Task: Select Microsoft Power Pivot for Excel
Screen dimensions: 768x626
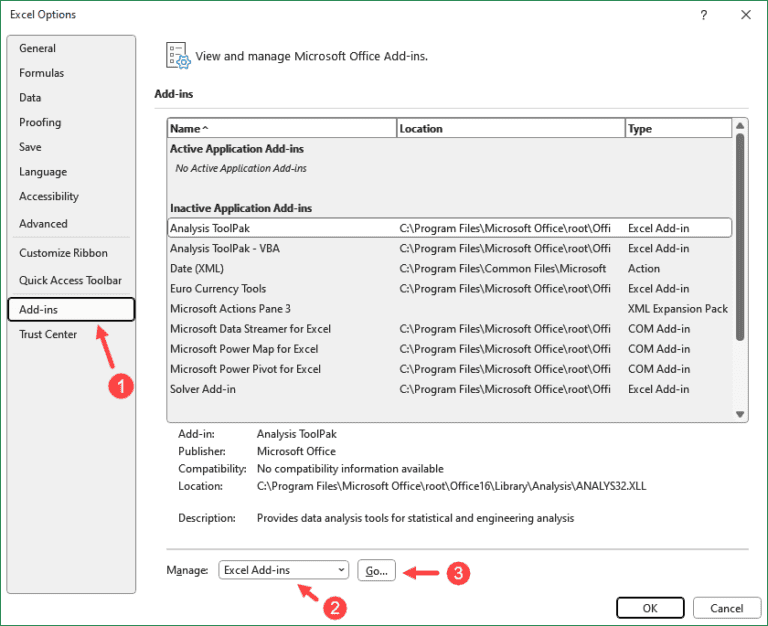Action: pos(246,369)
